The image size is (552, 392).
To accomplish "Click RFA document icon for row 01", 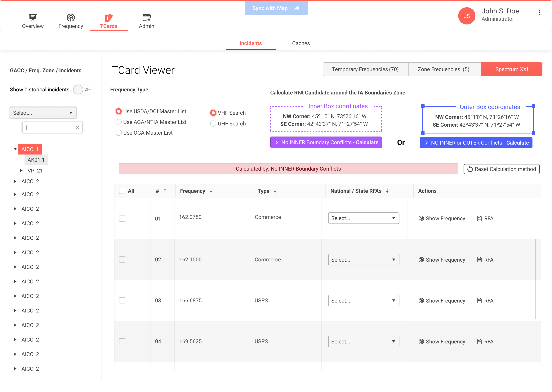I will click(x=479, y=218).
